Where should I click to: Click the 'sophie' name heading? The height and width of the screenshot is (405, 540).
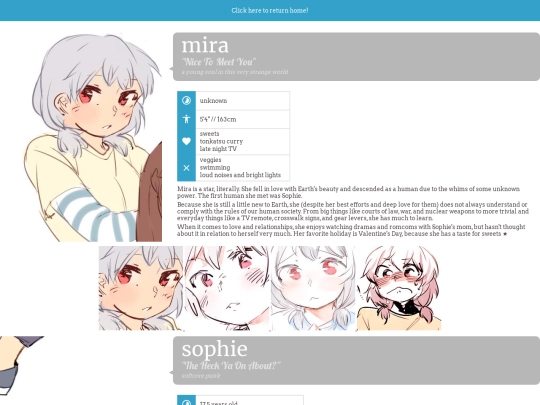pos(214,349)
